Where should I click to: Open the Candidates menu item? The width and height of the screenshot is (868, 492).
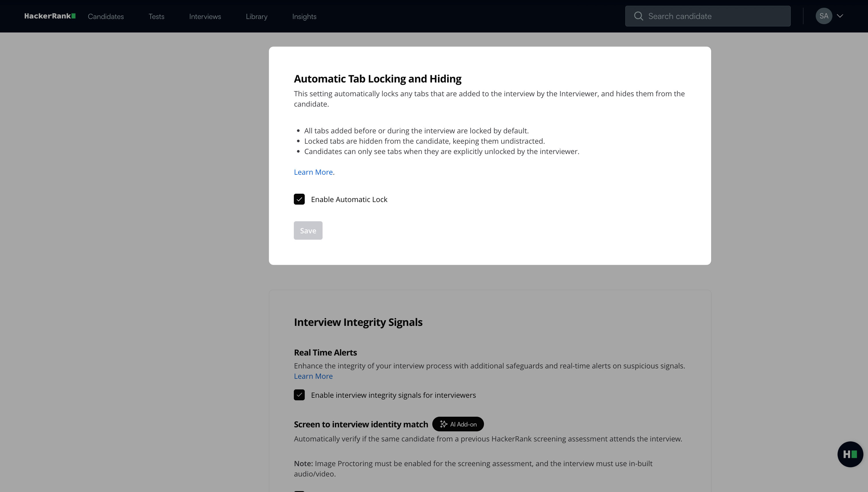pos(106,17)
